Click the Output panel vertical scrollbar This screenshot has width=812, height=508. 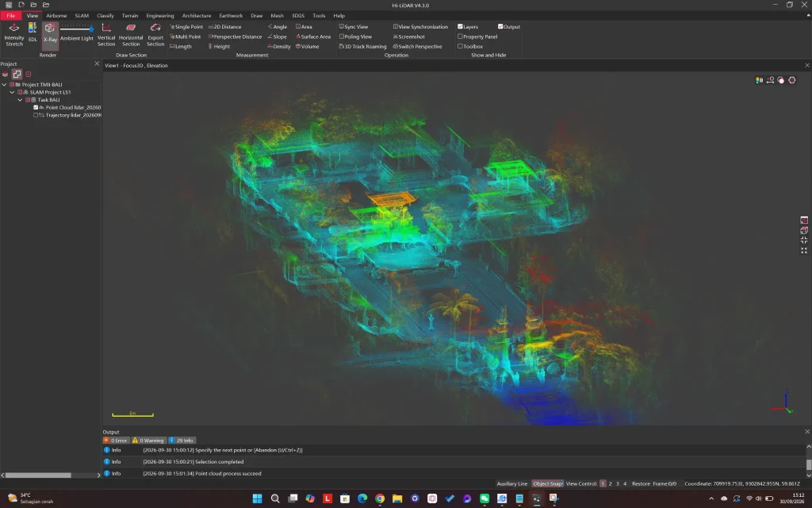(x=808, y=464)
